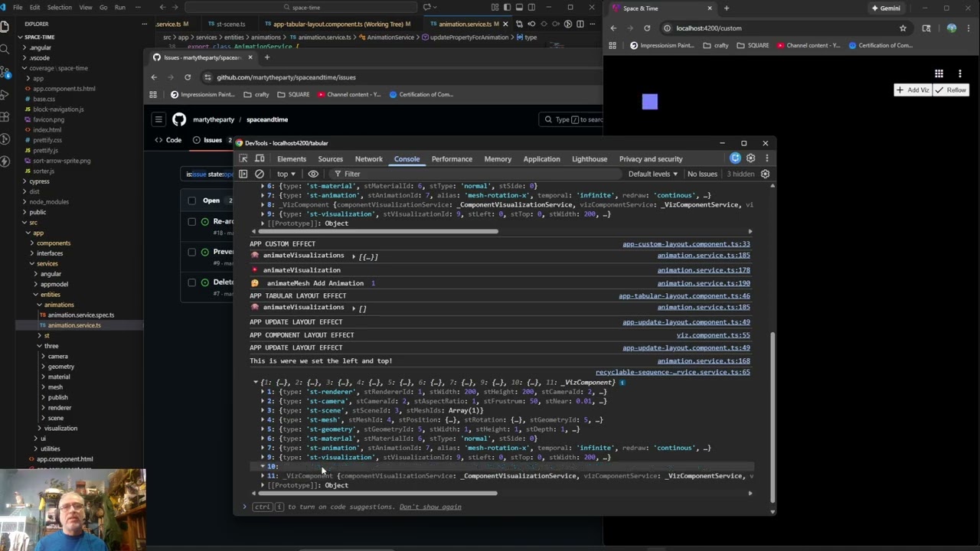Clear the console with the clear icon
The height and width of the screenshot is (551, 980).
260,174
